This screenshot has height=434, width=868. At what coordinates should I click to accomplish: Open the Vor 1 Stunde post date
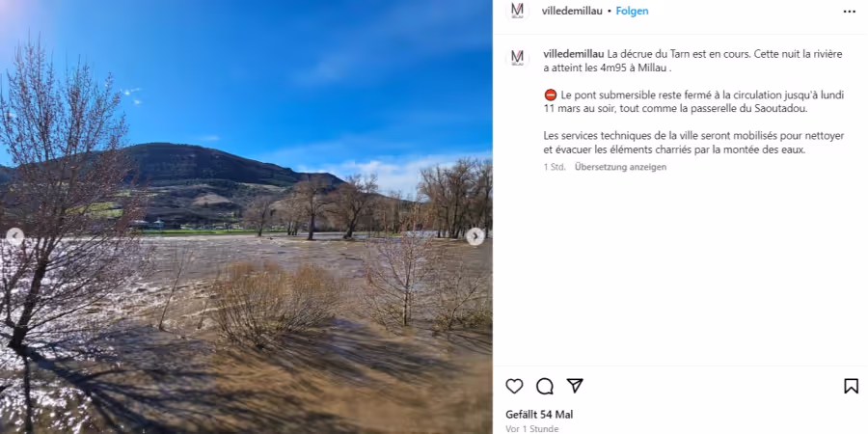(532, 428)
